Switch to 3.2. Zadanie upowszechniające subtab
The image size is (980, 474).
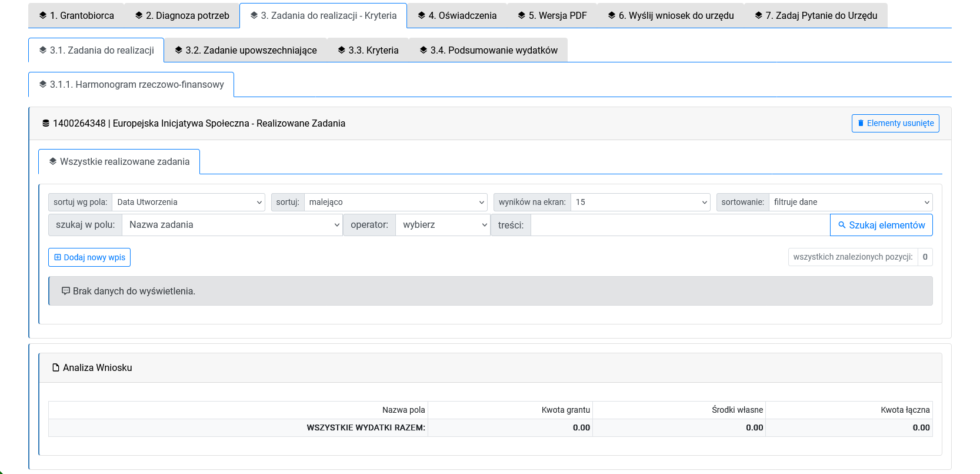point(245,51)
